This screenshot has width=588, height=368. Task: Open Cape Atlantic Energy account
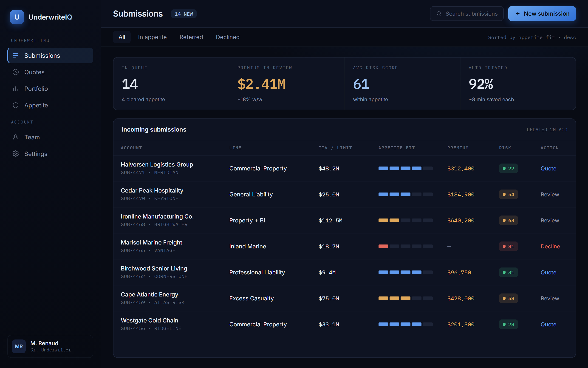(x=150, y=294)
